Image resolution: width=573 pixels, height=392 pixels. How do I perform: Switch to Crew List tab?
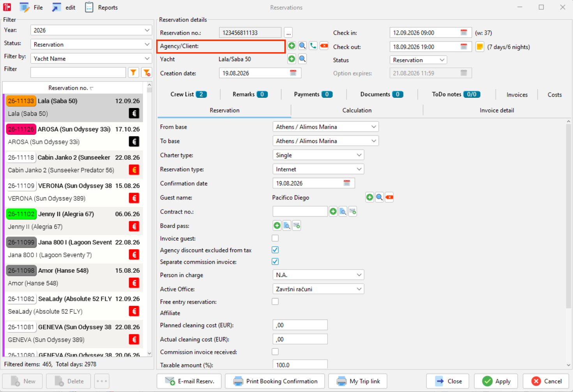click(189, 94)
